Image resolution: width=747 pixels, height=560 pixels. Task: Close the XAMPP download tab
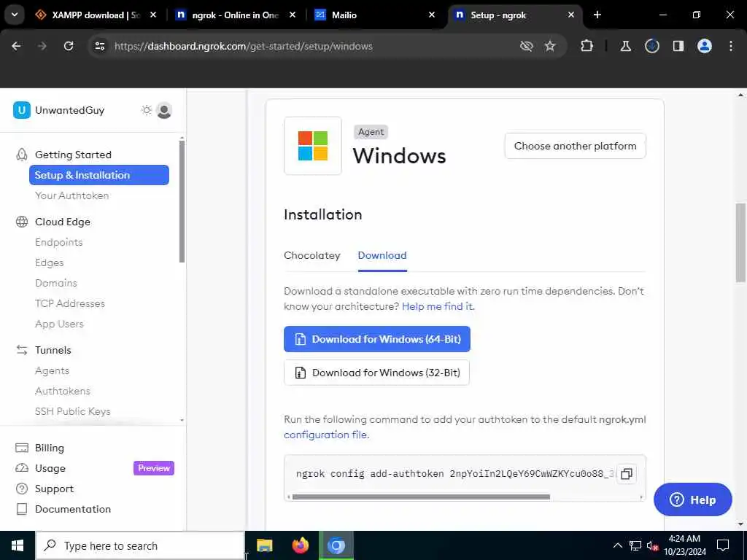tap(153, 15)
